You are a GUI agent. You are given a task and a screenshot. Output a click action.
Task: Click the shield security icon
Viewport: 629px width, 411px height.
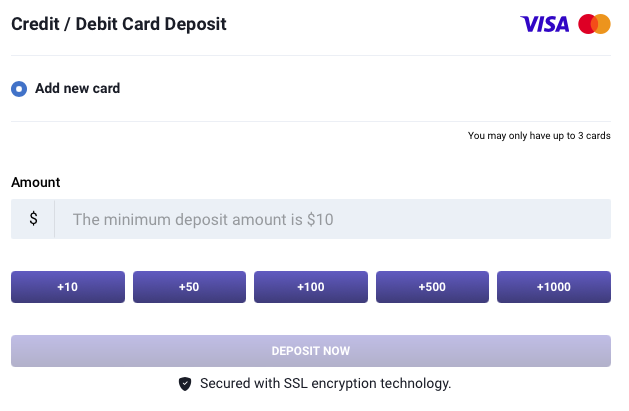coord(185,383)
